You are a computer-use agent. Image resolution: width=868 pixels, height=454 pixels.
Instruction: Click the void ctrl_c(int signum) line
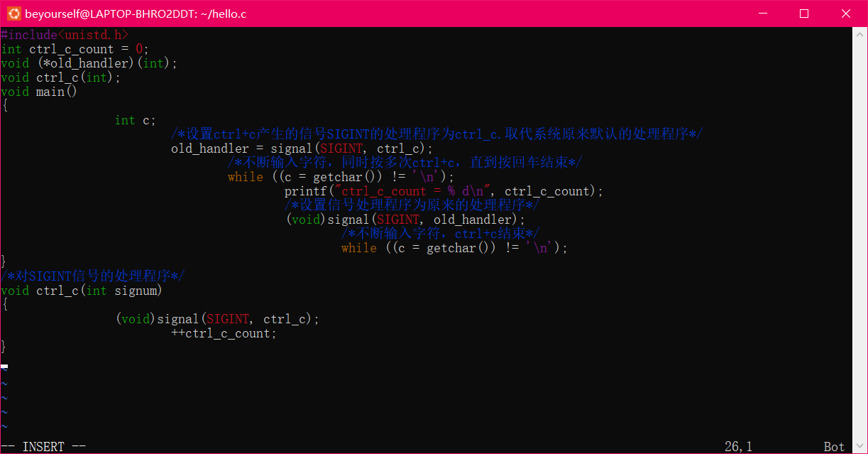pos(82,290)
